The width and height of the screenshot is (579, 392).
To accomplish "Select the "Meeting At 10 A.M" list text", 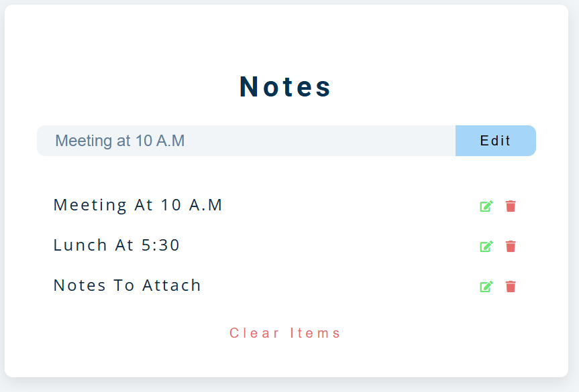I will [138, 205].
